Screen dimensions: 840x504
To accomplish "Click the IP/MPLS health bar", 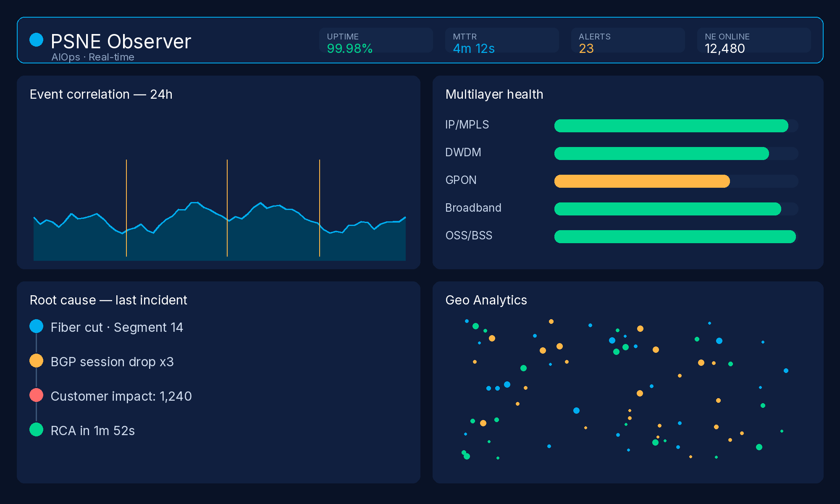I will pyautogui.click(x=676, y=126).
